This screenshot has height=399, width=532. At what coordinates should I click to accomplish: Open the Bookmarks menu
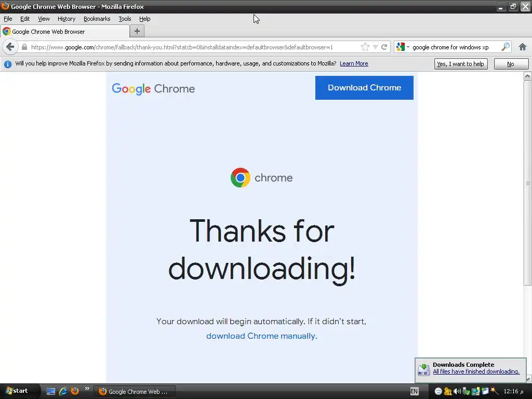(97, 19)
